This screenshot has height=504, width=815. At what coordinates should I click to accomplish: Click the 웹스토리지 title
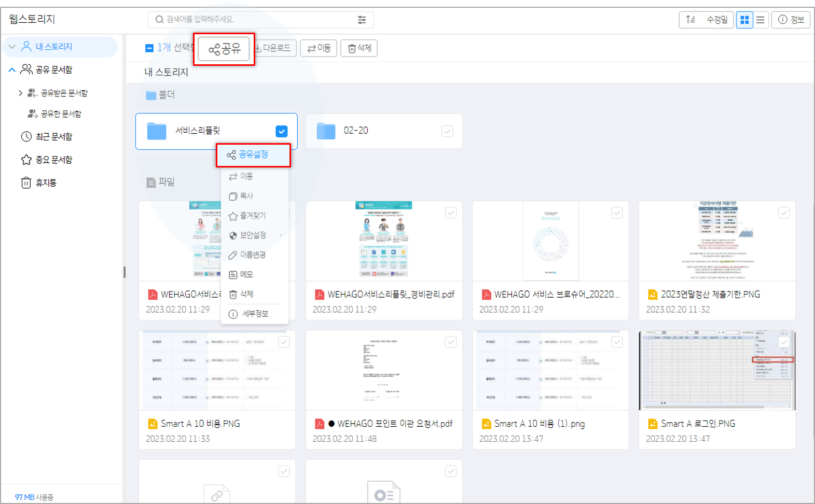32,19
